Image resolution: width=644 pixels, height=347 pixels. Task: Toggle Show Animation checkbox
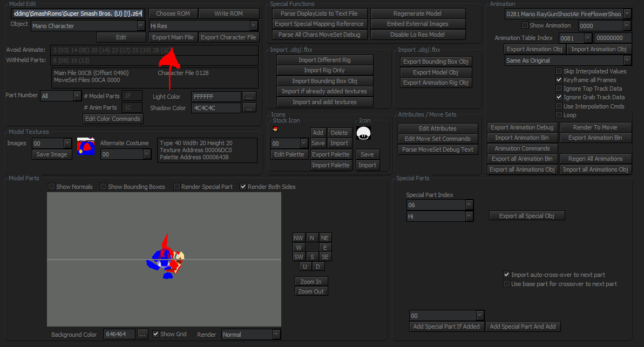525,25
